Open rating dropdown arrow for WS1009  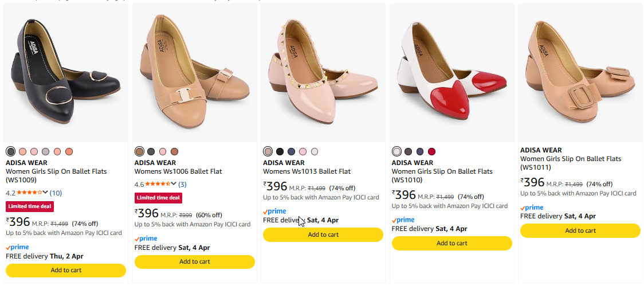click(45, 192)
